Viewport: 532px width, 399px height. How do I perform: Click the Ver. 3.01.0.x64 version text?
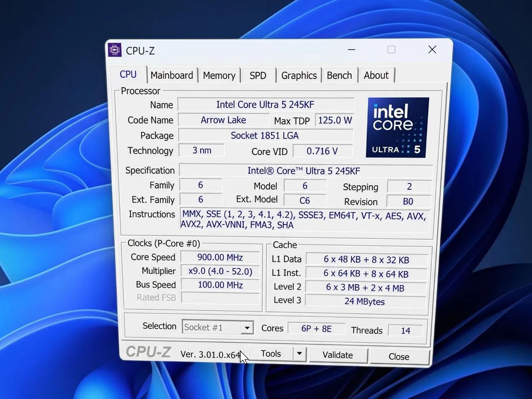210,355
